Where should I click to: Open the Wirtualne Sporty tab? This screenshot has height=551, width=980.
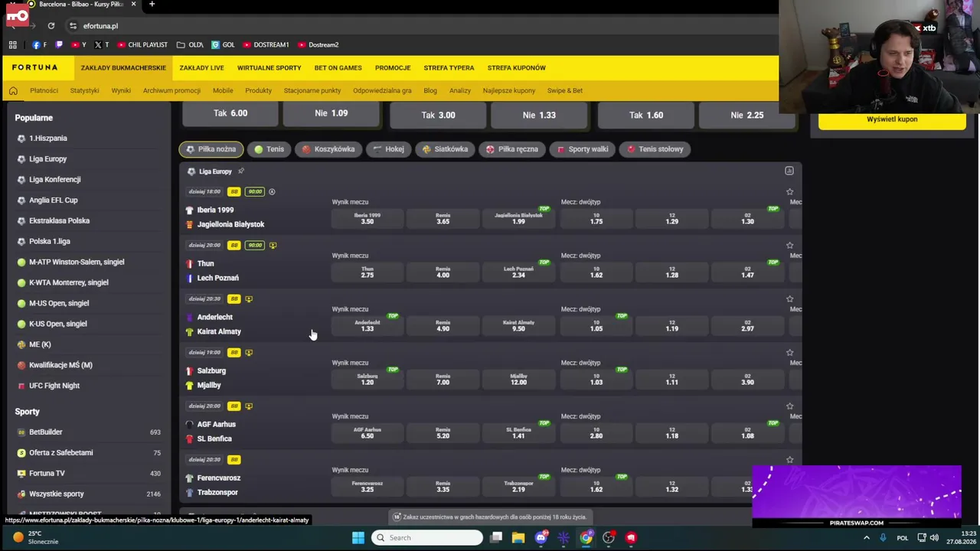(x=269, y=68)
